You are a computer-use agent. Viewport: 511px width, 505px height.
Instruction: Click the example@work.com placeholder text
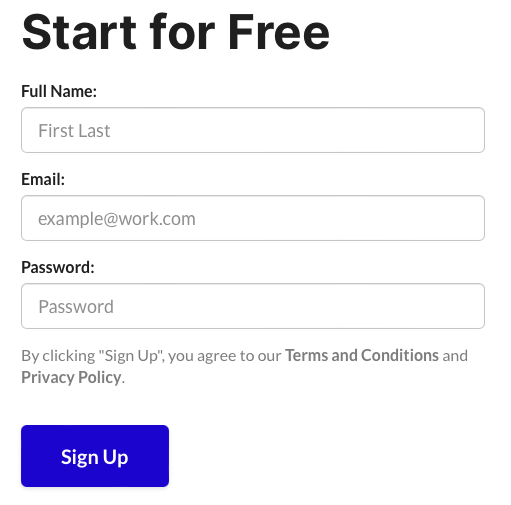click(117, 219)
